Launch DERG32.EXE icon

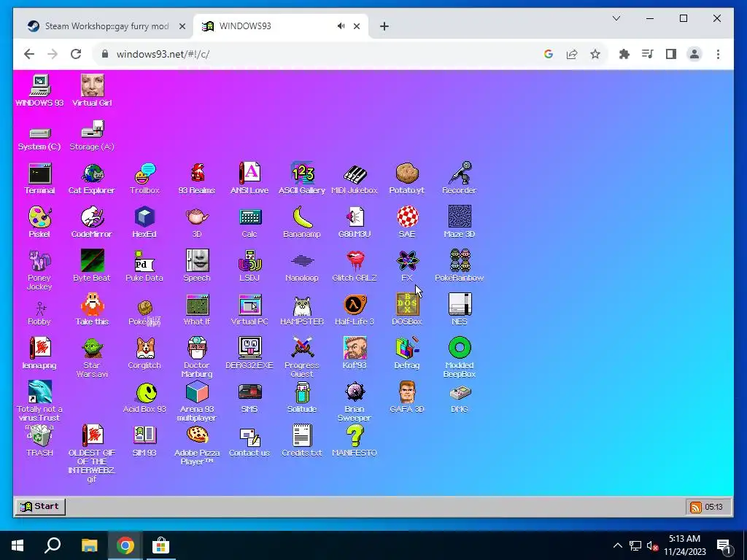[x=249, y=349]
